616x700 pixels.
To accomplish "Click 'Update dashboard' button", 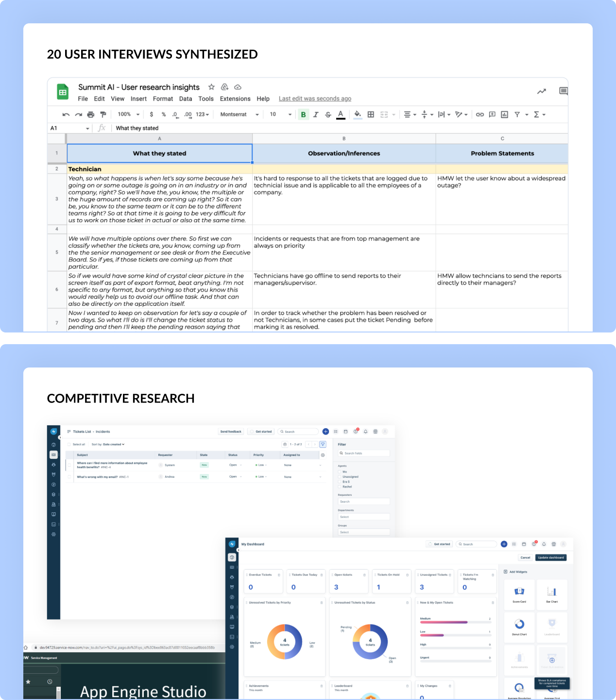I will 551,558.
